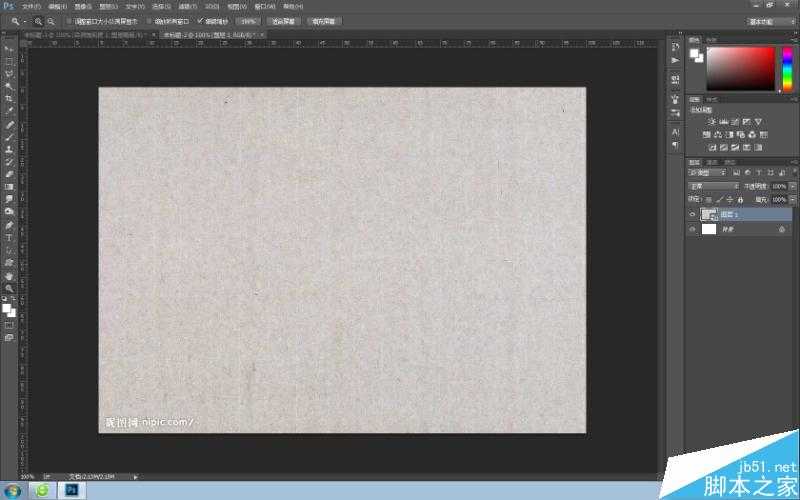
Task: Toggle visibility of the 背景 layer
Action: tap(692, 229)
